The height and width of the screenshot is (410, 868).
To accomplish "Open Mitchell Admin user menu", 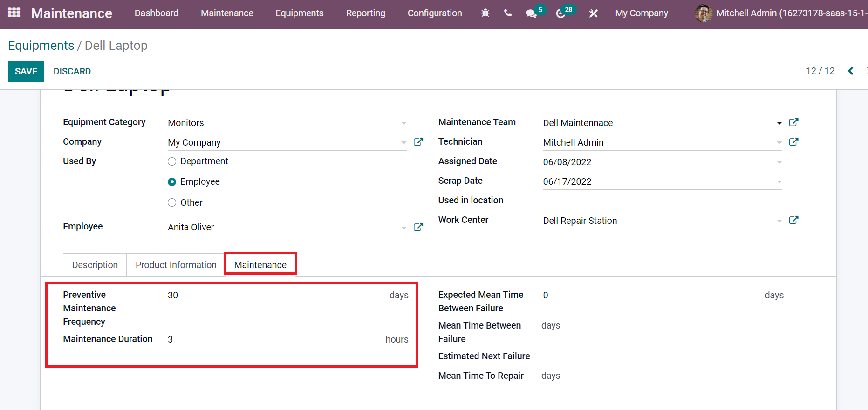I will [x=781, y=13].
